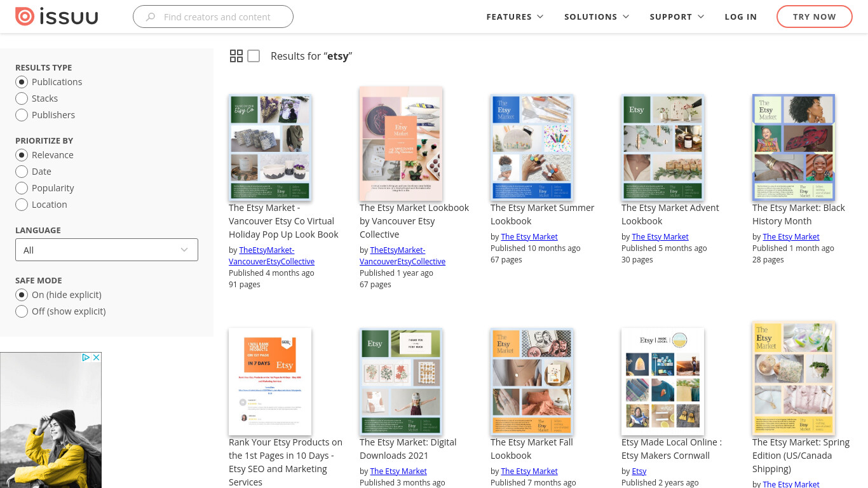868x488 pixels.
Task: Click the search magnifier icon
Action: pyautogui.click(x=151, y=17)
